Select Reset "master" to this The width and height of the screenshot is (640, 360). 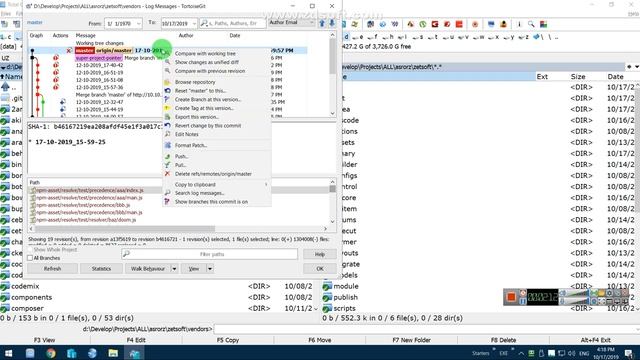click(x=200, y=91)
